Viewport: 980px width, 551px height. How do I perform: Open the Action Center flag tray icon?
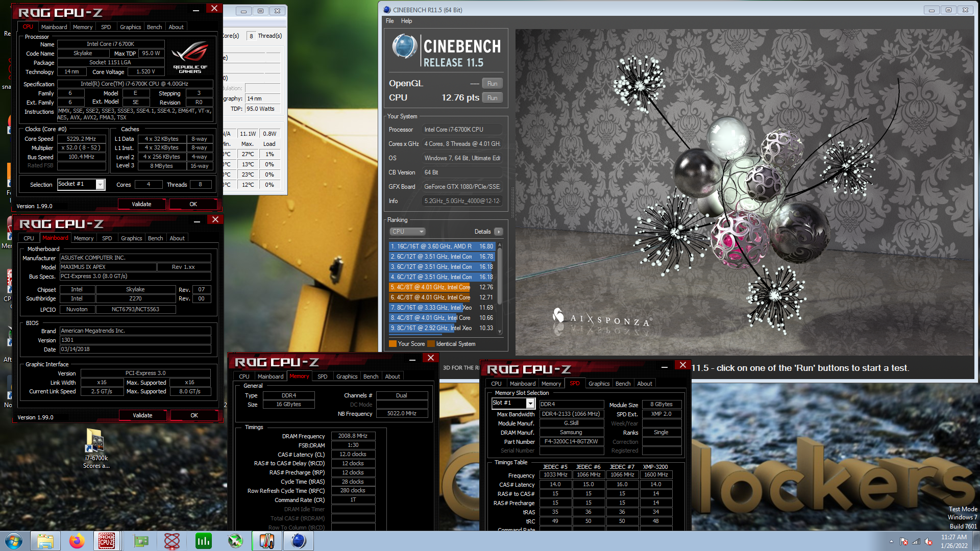click(x=904, y=541)
